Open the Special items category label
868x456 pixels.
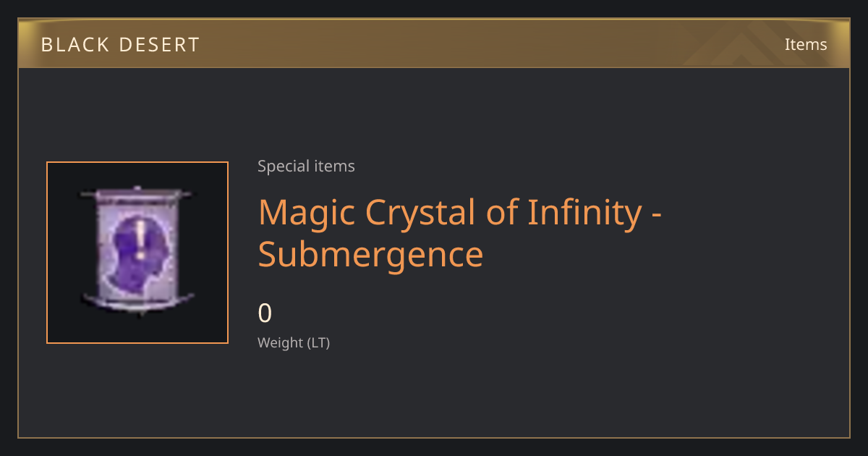point(306,166)
